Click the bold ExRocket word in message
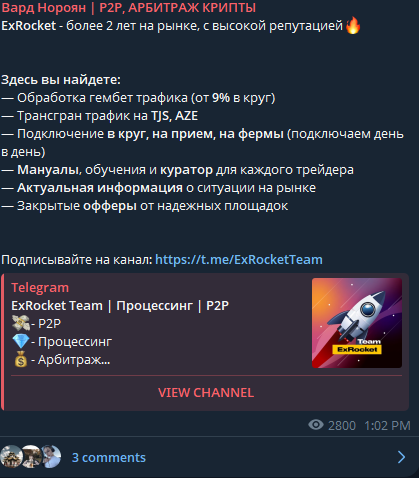 coord(29,26)
